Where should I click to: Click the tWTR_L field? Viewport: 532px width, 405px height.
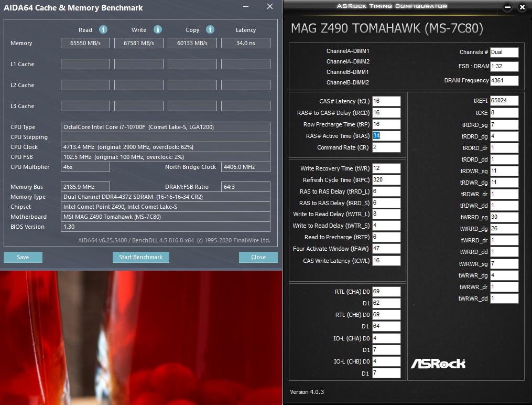[386, 214]
